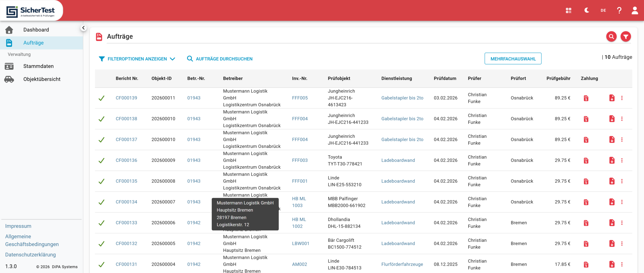This screenshot has width=644, height=273.
Task: Expand Filteroptionen anzeigen
Action: [x=137, y=59]
